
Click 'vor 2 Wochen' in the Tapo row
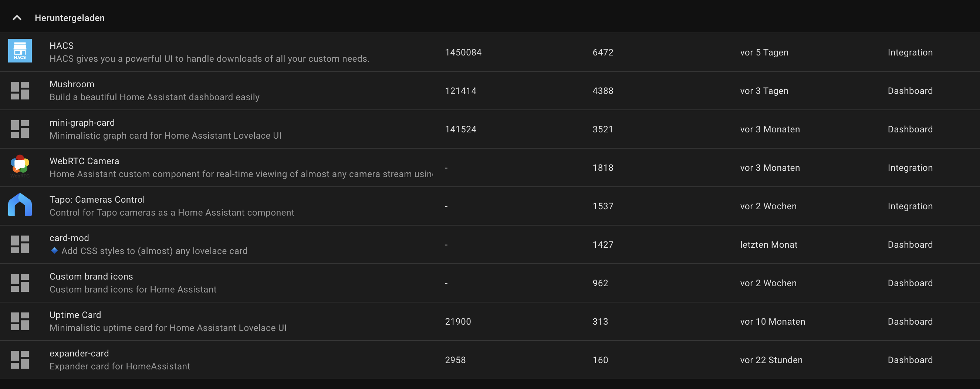(x=768, y=206)
